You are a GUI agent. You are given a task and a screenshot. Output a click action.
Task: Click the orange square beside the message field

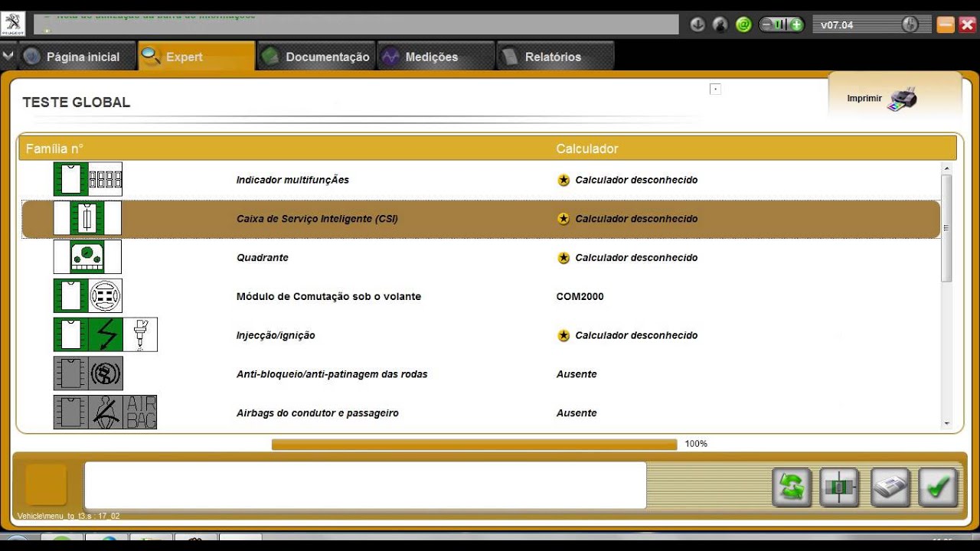[46, 484]
